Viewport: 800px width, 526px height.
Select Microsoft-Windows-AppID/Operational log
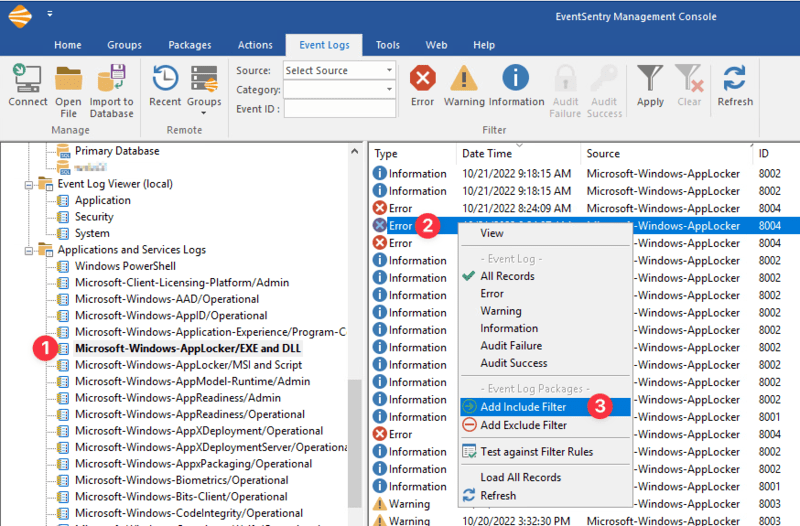171,316
